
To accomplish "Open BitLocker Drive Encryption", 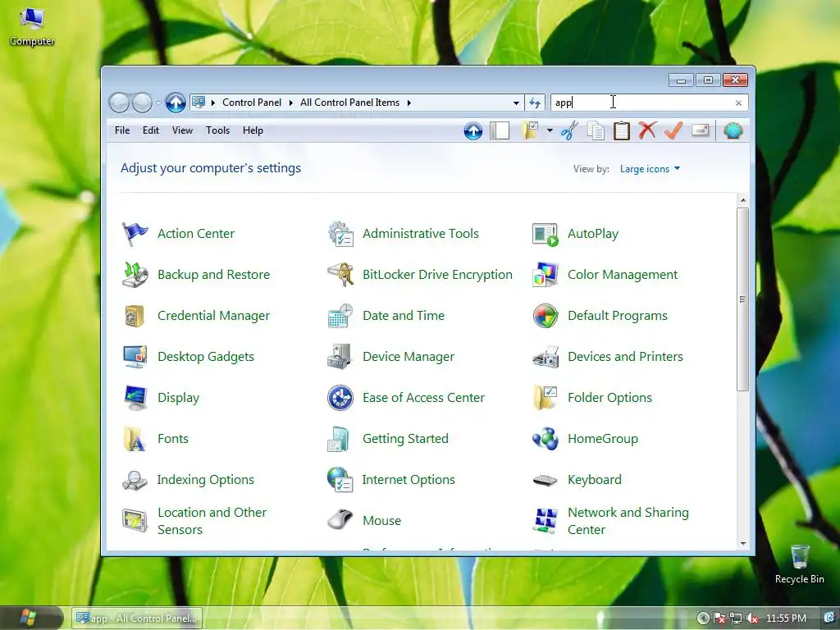I will point(420,275).
